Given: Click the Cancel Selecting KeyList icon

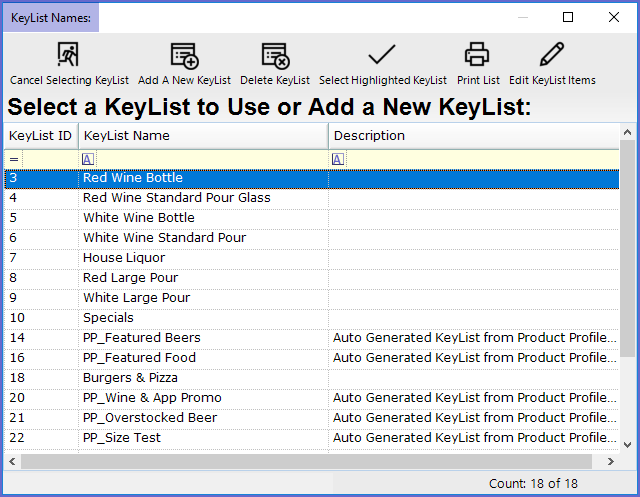Looking at the screenshot, I should [69, 55].
